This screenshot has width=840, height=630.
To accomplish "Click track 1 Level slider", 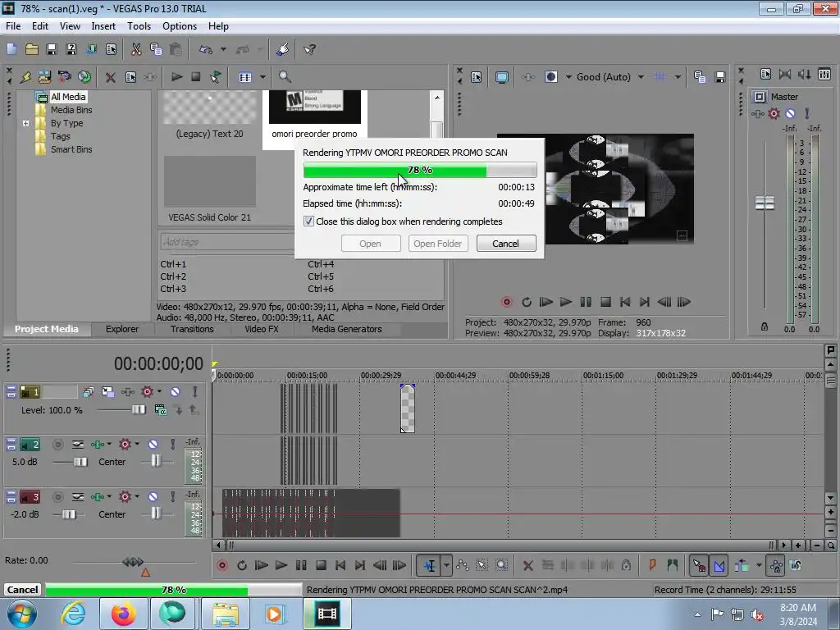I will (x=139, y=410).
